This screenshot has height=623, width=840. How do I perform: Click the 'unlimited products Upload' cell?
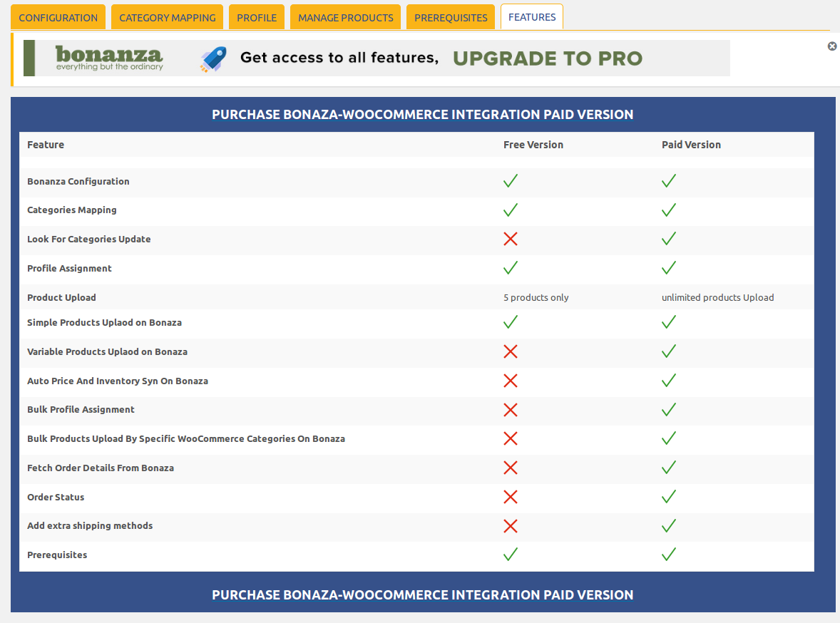click(x=717, y=297)
